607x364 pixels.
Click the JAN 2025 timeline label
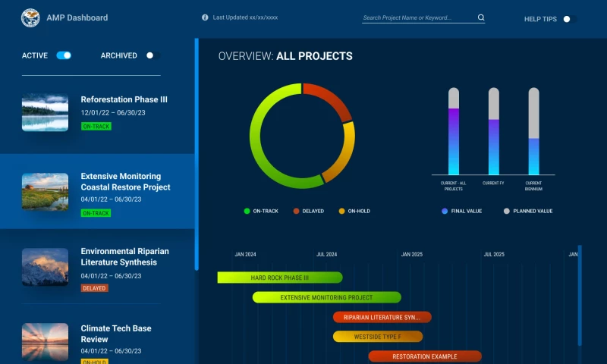point(412,254)
